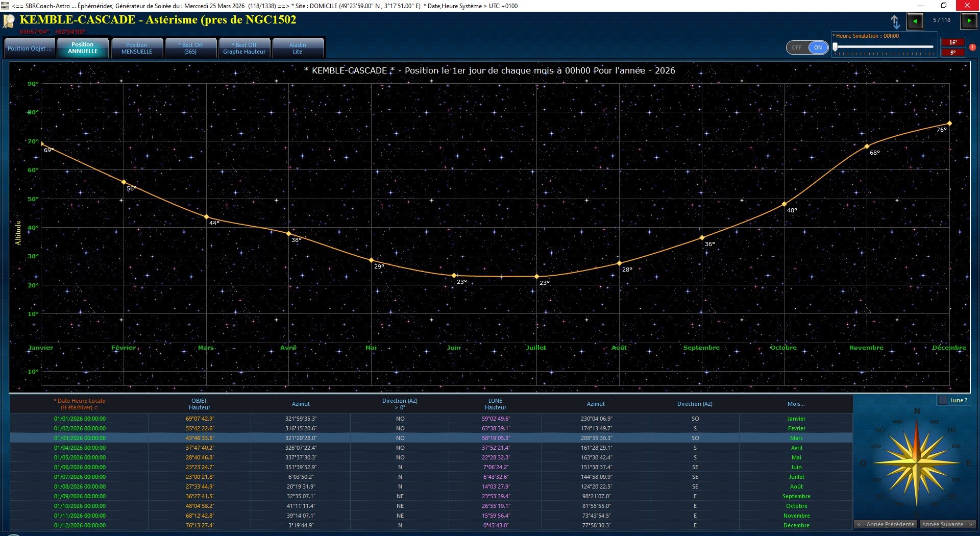Viewport: 980px width, 536px height.
Task: Click the ON side of the toggle
Action: (818, 47)
